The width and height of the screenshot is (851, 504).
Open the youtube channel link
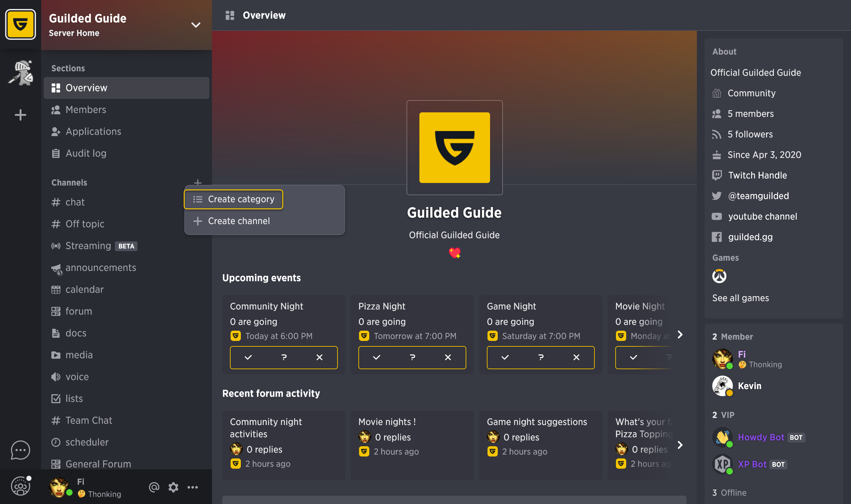tap(762, 216)
